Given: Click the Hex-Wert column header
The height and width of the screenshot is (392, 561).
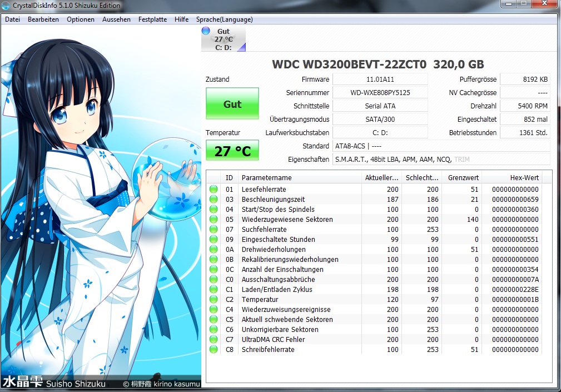Looking at the screenshot, I should click(x=512, y=177).
